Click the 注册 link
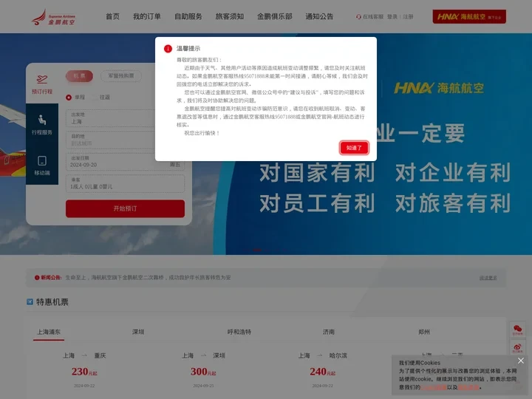 [x=408, y=16]
